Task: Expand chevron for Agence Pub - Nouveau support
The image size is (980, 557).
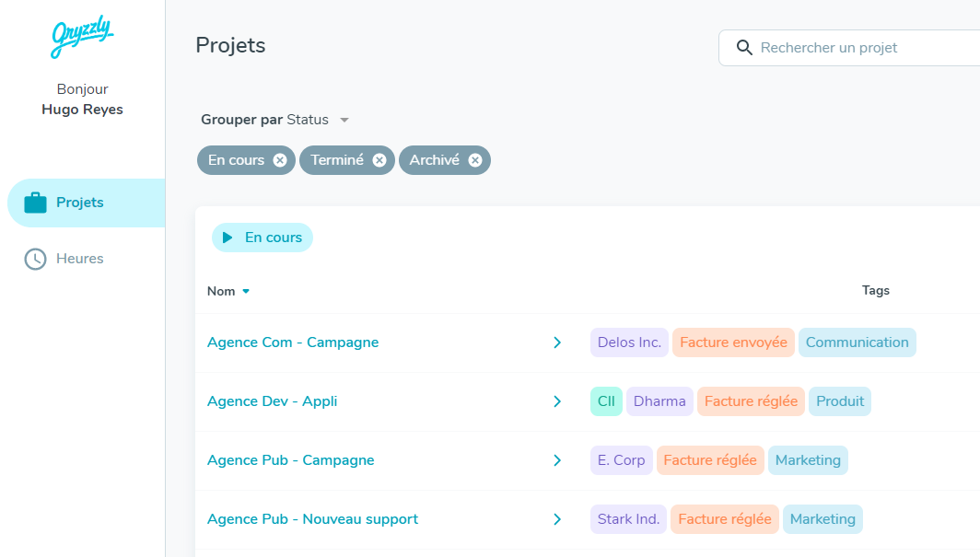Action: (557, 519)
